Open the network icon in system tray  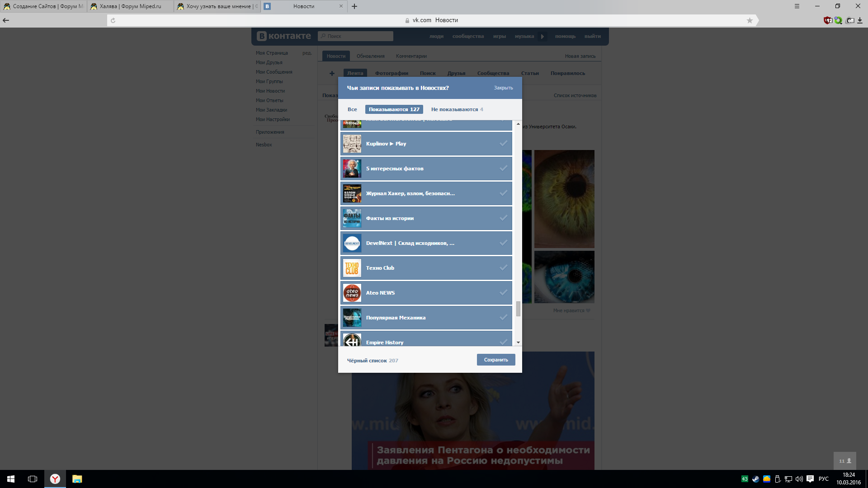(x=788, y=479)
